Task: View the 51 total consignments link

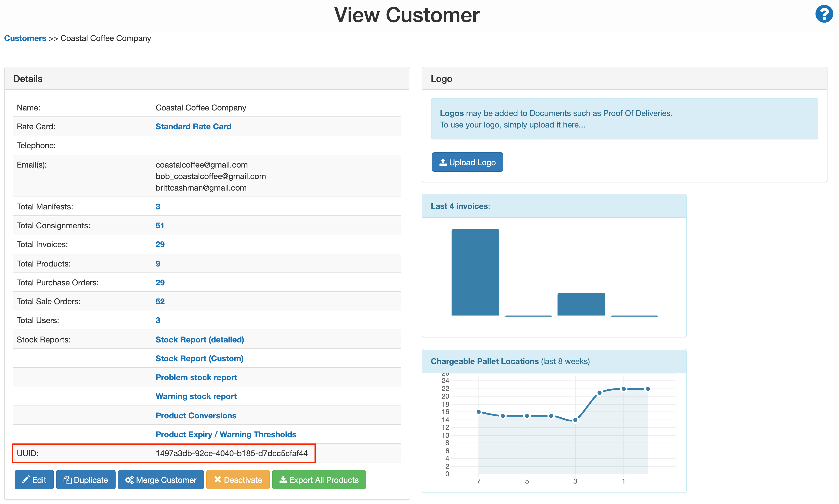Action: [160, 226]
